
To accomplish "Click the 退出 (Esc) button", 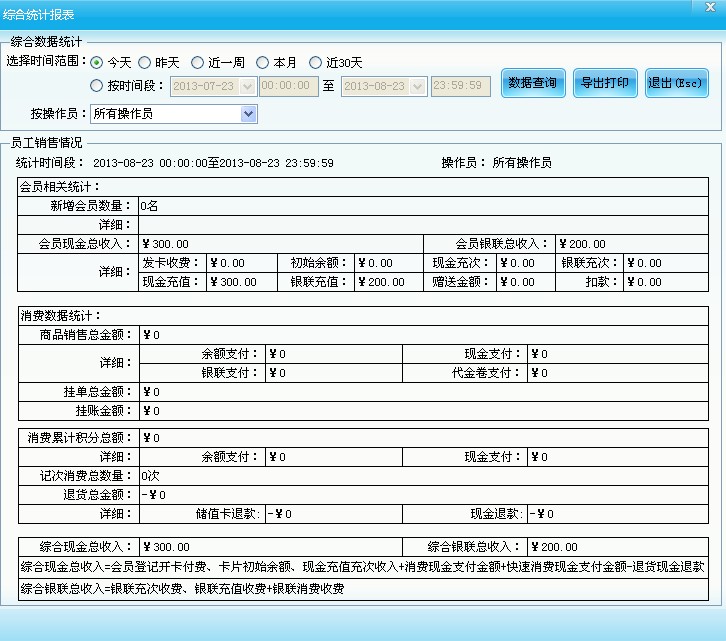I will click(x=676, y=83).
